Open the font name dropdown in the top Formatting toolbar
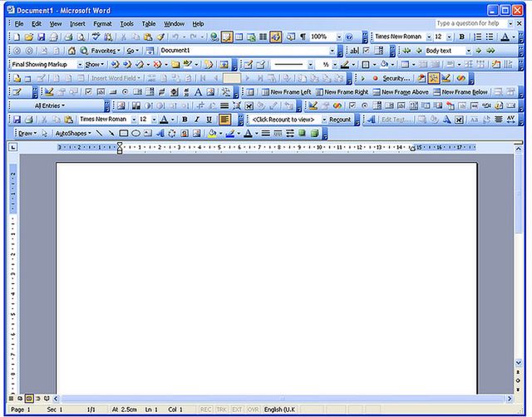Screen dimensions: 532x417 pos(429,37)
